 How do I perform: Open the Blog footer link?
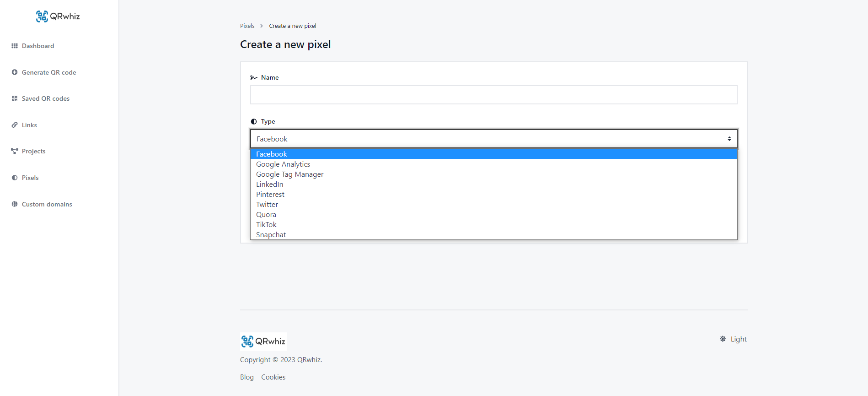[247, 377]
